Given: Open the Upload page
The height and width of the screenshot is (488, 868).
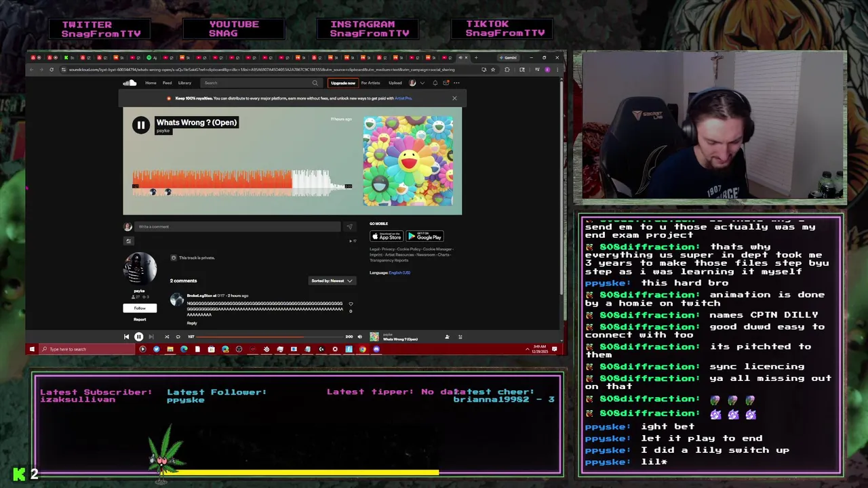Looking at the screenshot, I should (x=395, y=83).
